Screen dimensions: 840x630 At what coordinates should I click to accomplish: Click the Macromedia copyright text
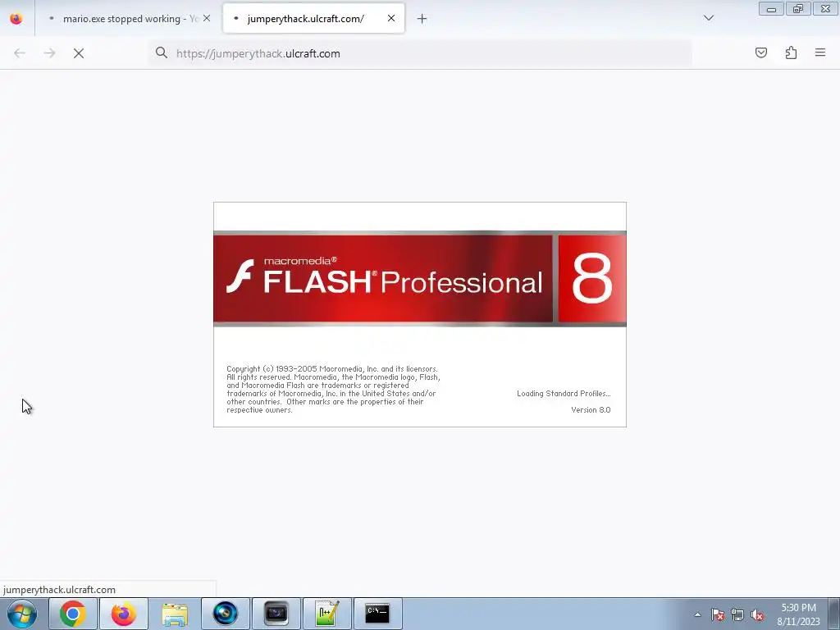coord(333,390)
